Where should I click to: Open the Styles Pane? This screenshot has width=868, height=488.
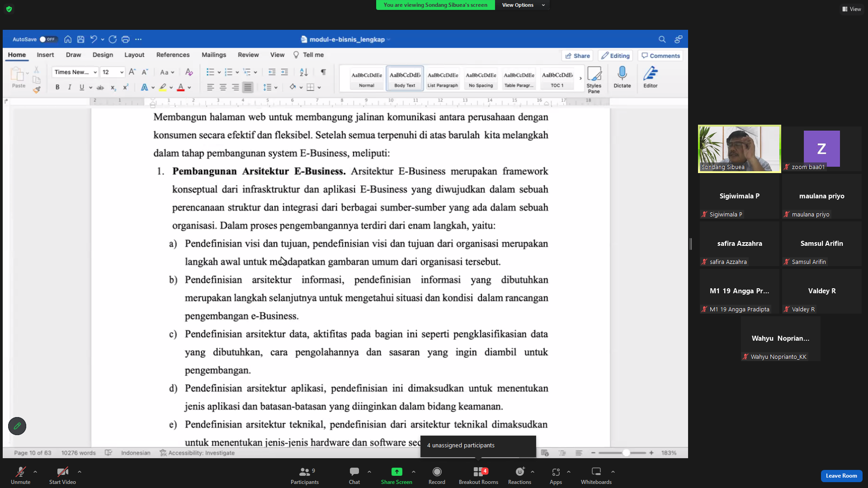pos(594,80)
